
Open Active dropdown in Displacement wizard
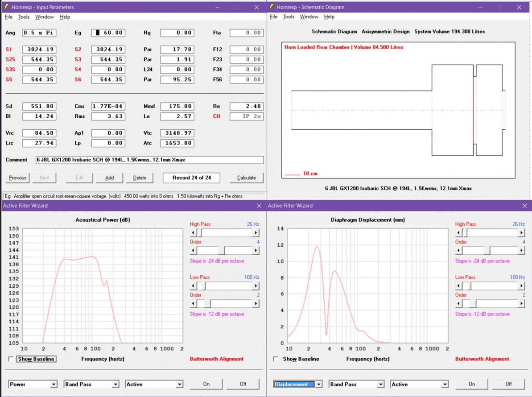click(445, 384)
